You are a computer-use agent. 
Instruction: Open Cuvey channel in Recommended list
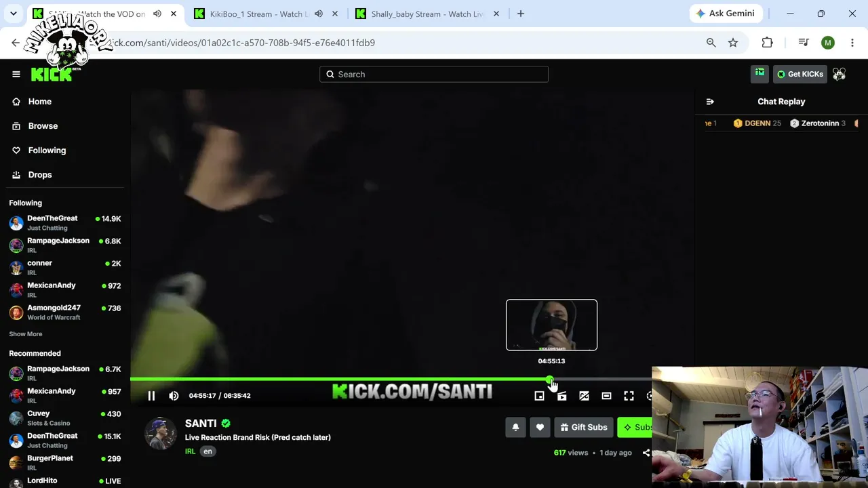[65, 418]
